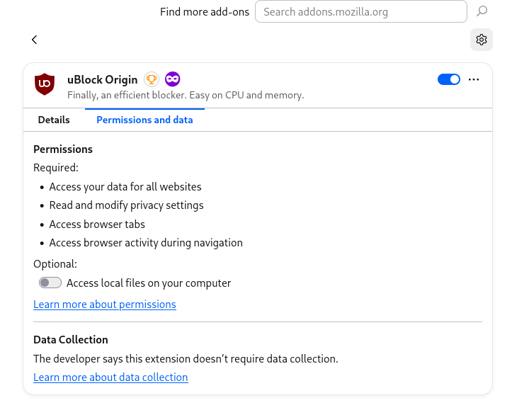Focus the Search addons.mozilla.org field
The width and height of the screenshot is (512, 410).
tap(361, 12)
